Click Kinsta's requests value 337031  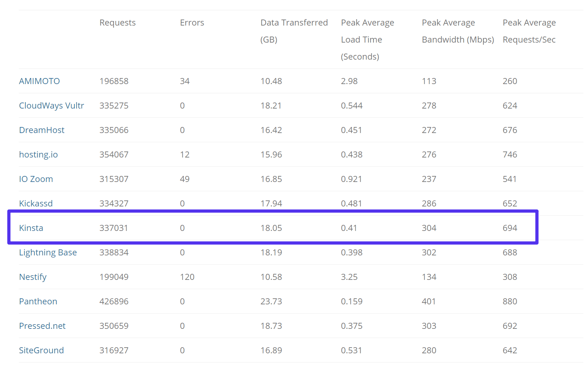113,228
